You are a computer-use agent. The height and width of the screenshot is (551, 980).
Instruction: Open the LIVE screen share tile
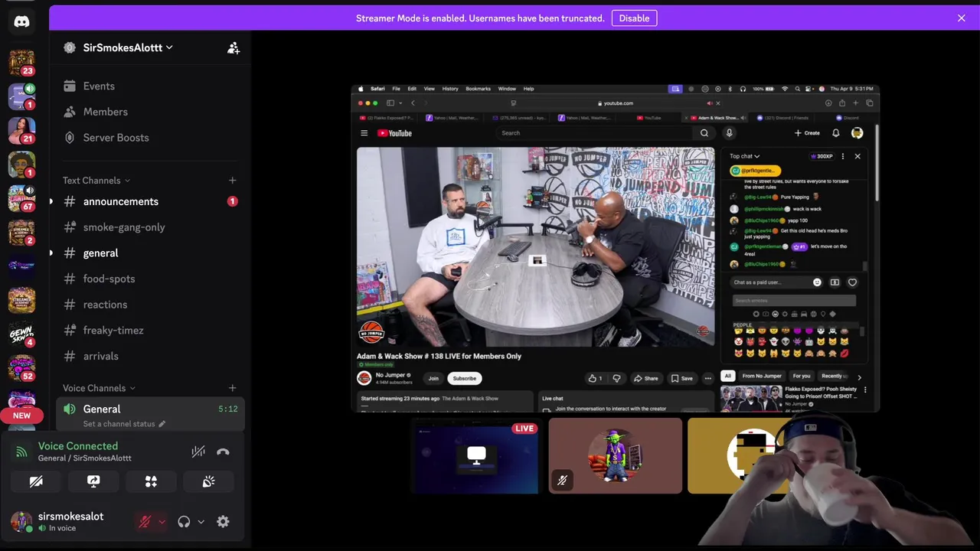(x=475, y=456)
